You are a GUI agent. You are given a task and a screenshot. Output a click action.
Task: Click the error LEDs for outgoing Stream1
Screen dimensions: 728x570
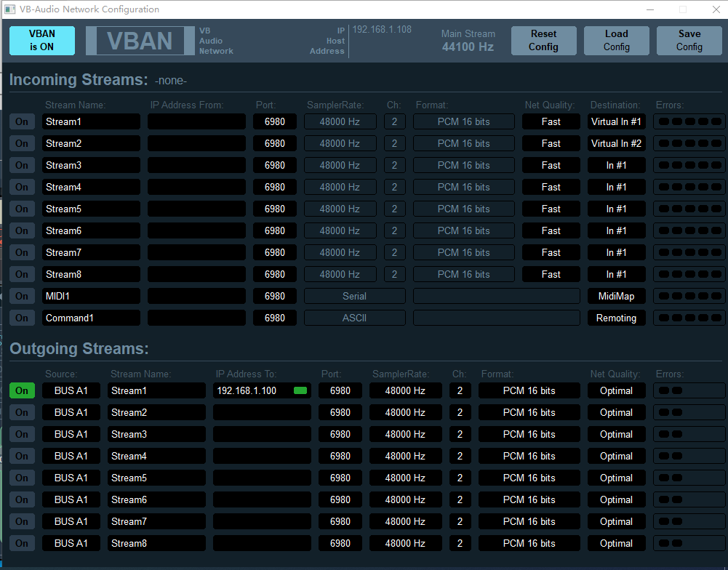(x=689, y=391)
